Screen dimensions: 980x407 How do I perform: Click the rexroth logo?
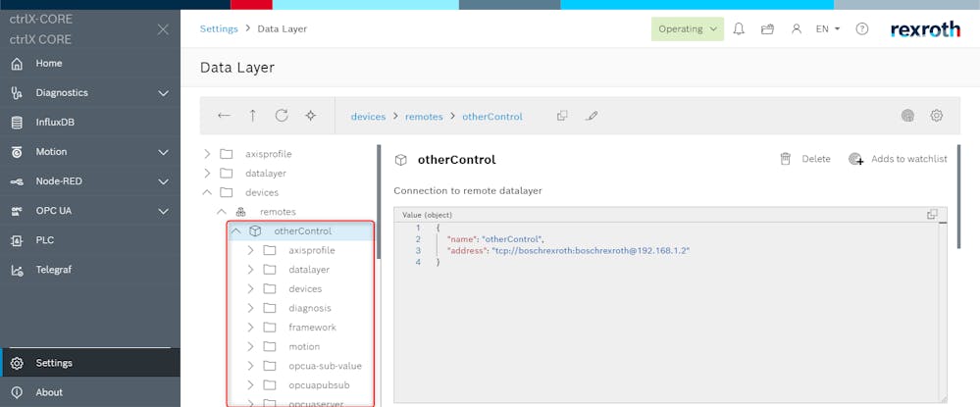pos(925,29)
